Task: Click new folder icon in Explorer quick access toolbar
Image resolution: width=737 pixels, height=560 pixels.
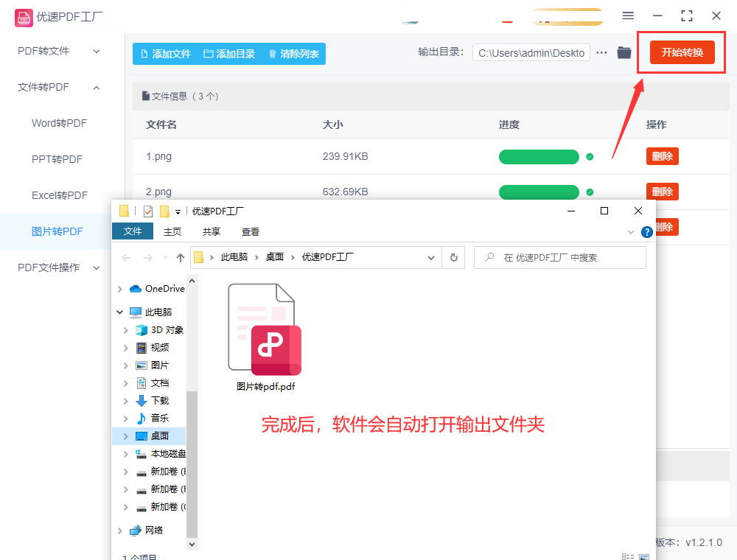Action: 164,211
